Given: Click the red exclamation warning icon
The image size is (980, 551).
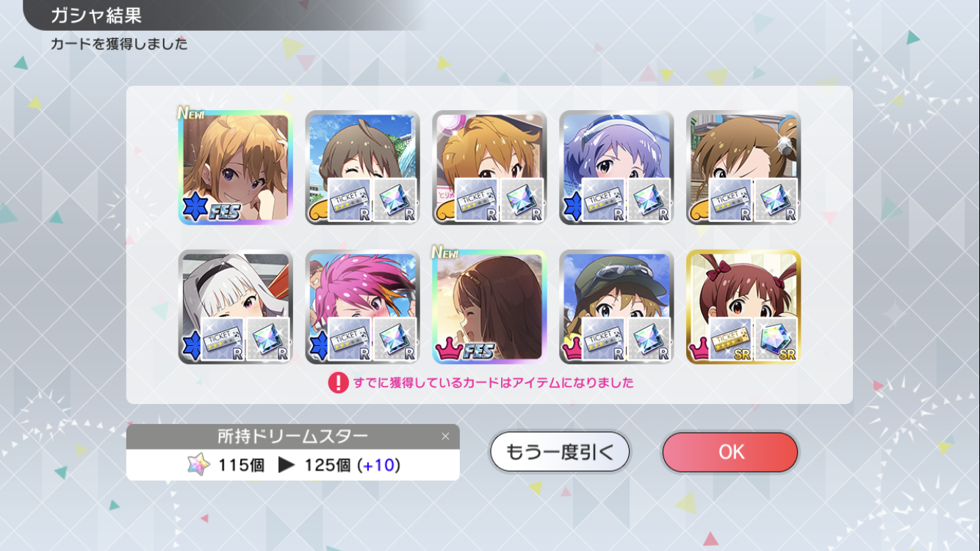Looking at the screenshot, I should [338, 382].
